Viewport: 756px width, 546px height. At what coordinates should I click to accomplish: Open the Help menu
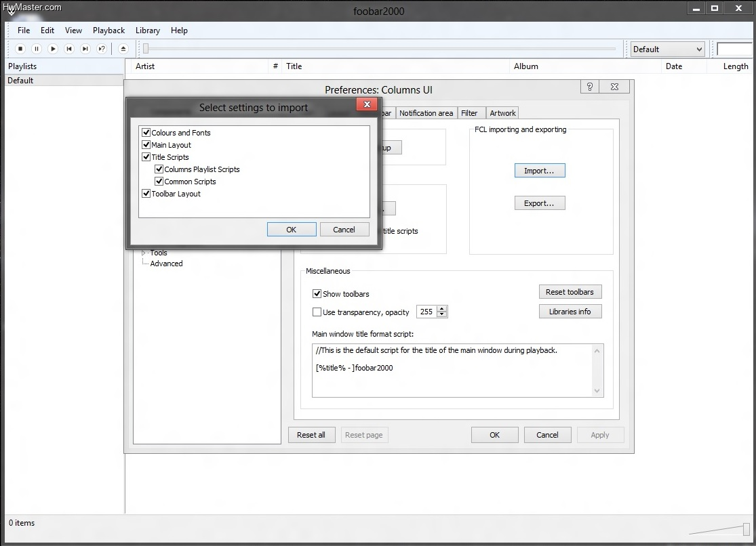tap(180, 30)
